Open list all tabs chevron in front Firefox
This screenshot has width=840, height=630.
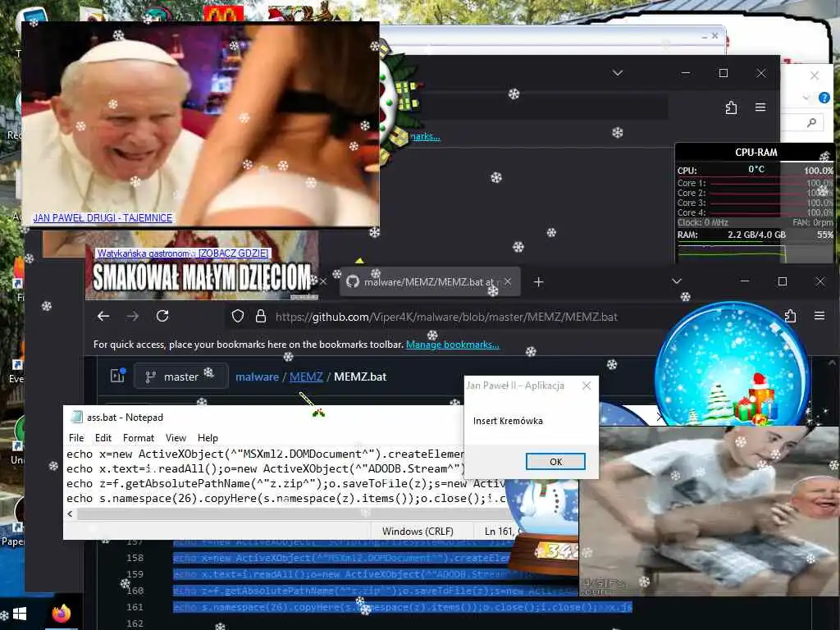click(x=677, y=281)
